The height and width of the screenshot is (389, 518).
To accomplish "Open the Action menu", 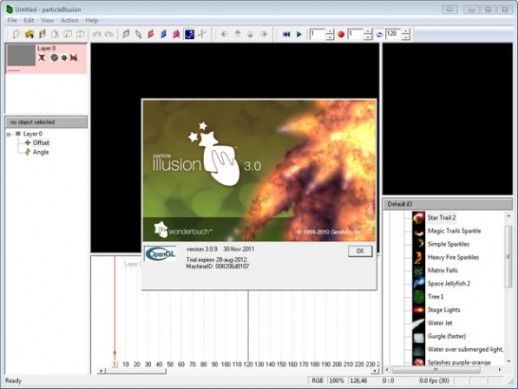I will pos(69,20).
